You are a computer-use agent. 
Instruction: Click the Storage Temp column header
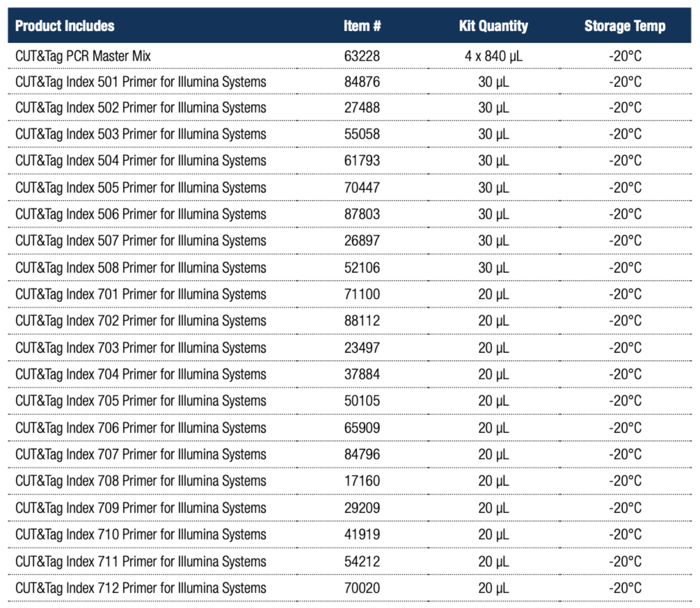point(624,26)
